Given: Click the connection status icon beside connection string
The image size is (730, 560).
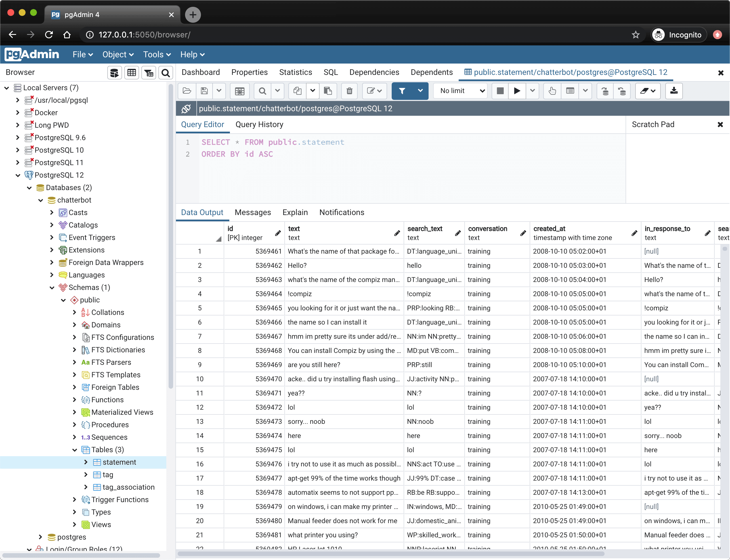Looking at the screenshot, I should 186,109.
